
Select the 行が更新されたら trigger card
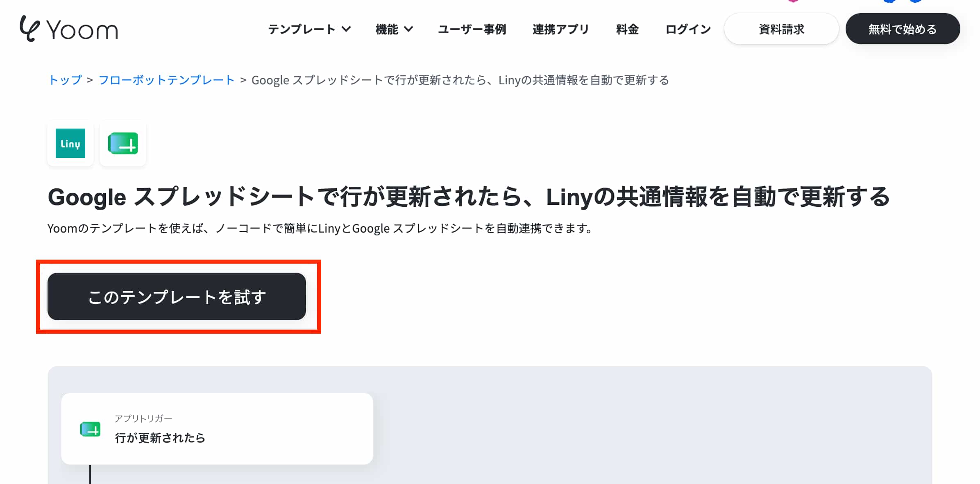click(217, 429)
